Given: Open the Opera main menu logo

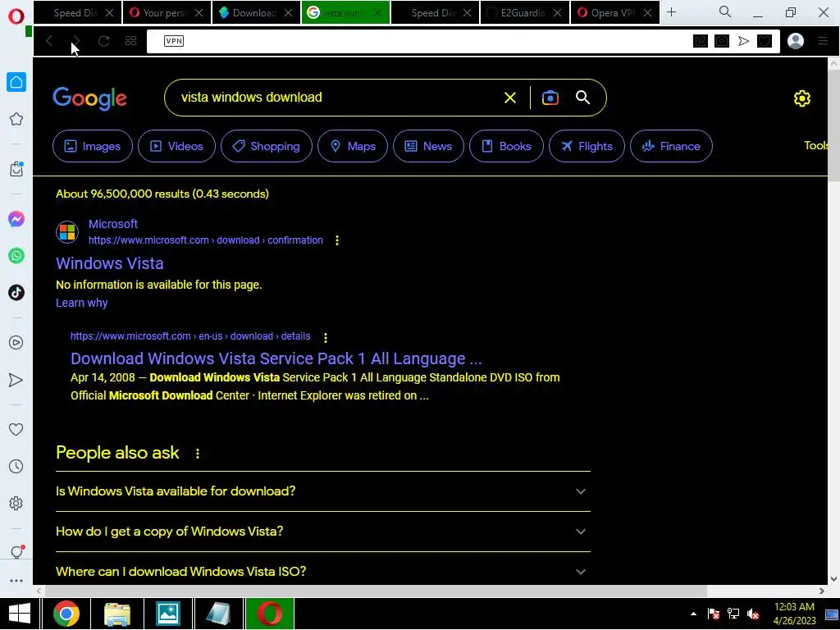Looking at the screenshot, I should 16,16.
